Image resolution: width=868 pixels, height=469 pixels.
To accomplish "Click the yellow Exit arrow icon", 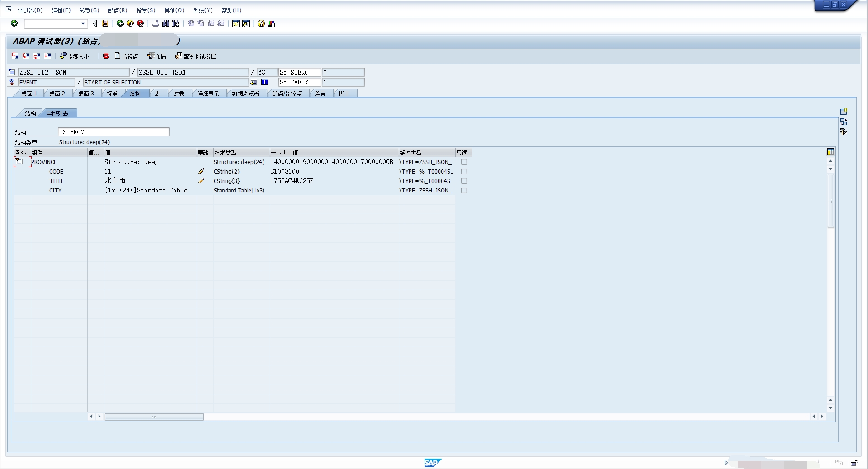I will coord(130,23).
